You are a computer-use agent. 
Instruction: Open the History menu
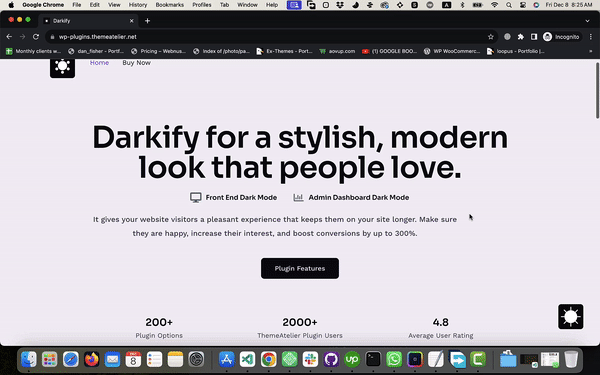[138, 5]
